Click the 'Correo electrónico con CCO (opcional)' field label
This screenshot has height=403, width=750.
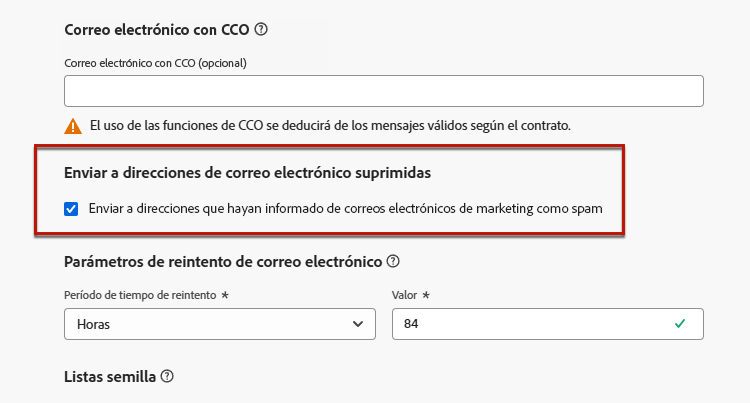click(155, 63)
